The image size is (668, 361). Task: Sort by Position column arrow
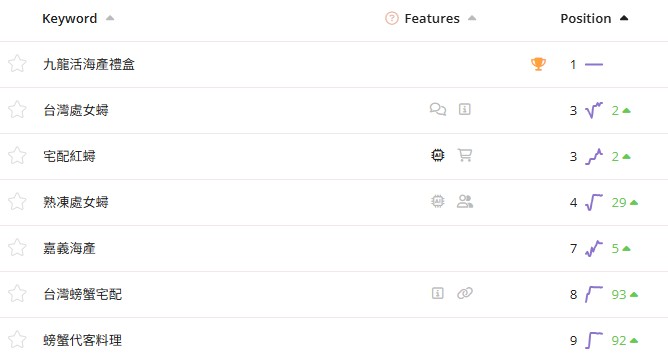coord(624,18)
